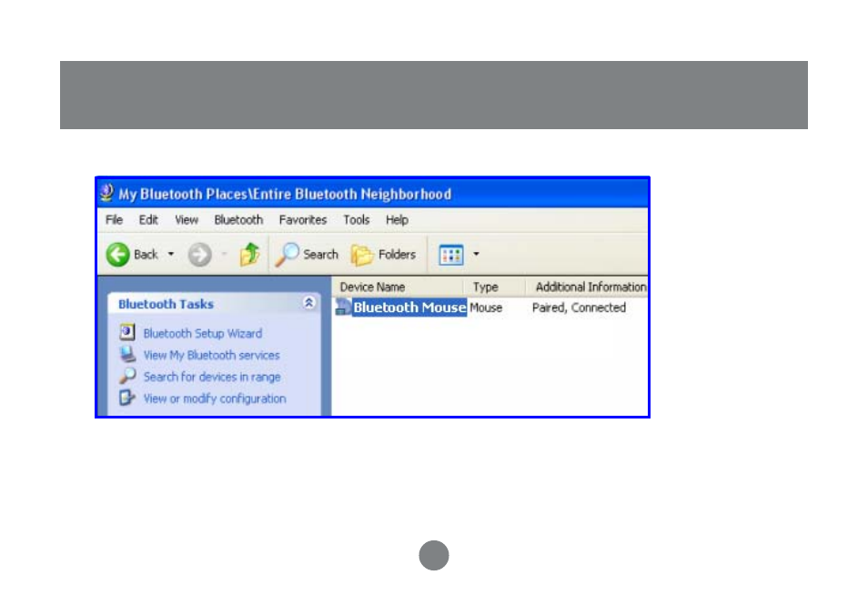
Task: Click the green Back arrow icon
Action: [x=117, y=255]
